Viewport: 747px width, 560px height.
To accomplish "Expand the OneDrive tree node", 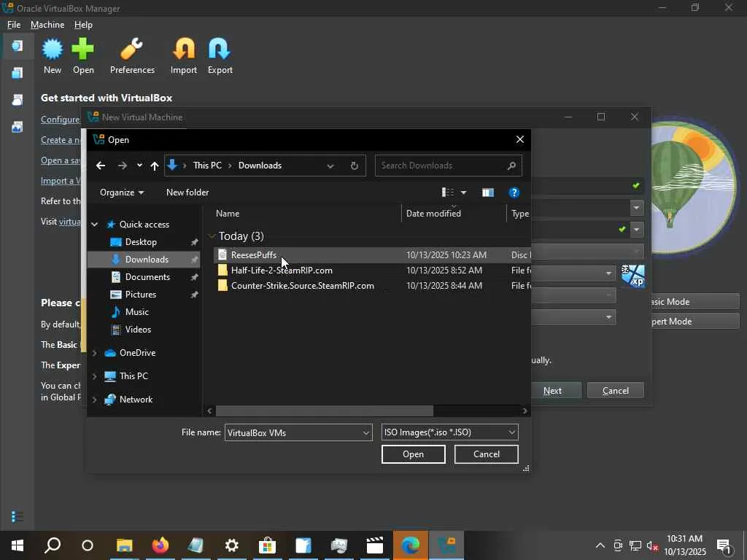I will (94, 353).
